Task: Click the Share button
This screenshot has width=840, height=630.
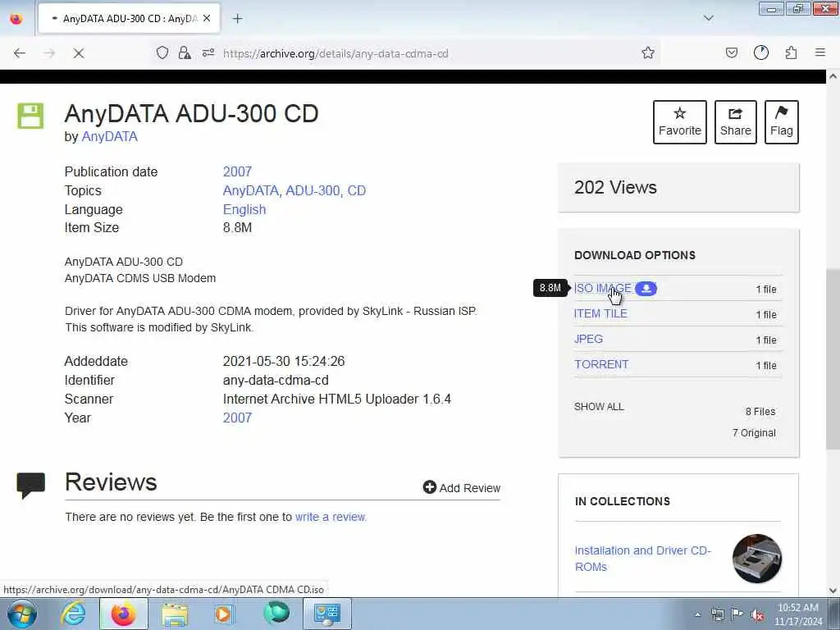Action: [736, 122]
